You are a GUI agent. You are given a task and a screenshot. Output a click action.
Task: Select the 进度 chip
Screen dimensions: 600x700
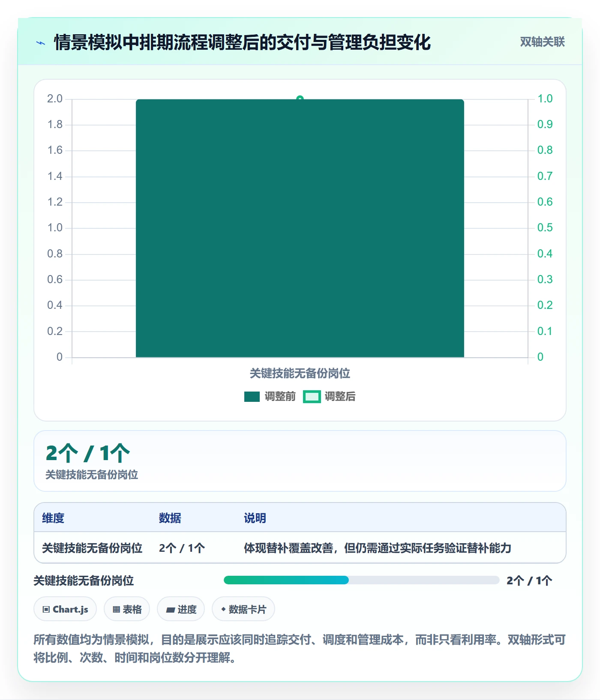tap(181, 609)
